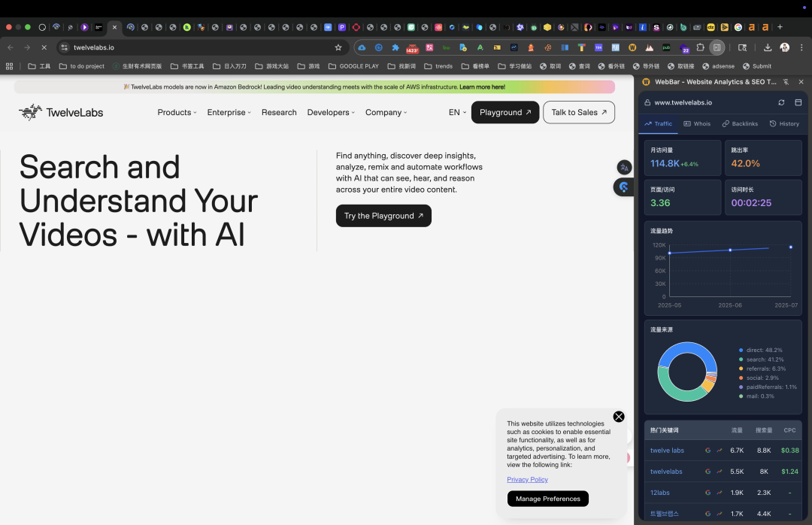Click the blue cloud extension icon
The image size is (812, 525).
pos(362,47)
